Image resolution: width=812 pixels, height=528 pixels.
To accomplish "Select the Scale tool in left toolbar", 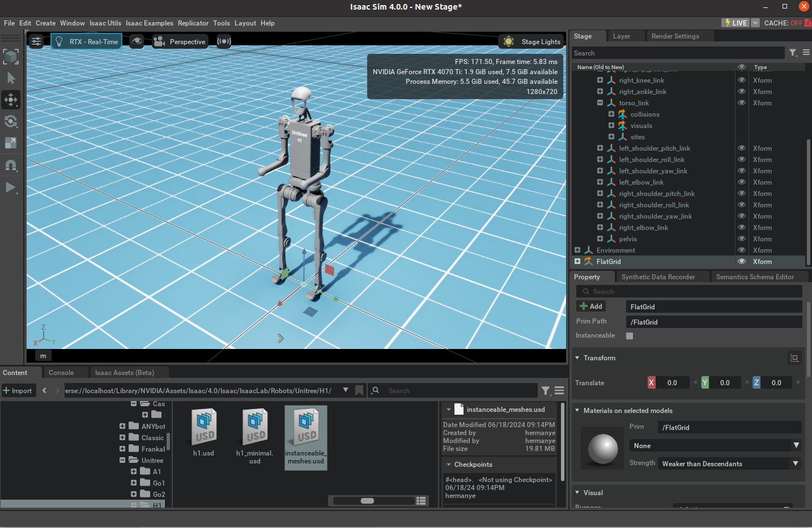I will [x=11, y=143].
